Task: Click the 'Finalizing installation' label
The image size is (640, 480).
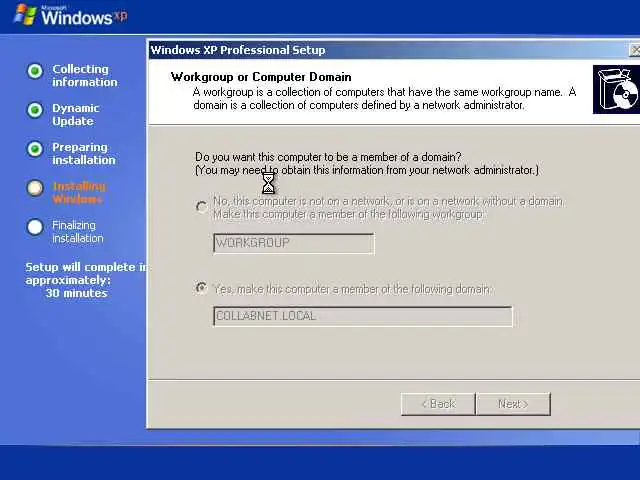Action: coord(78,231)
